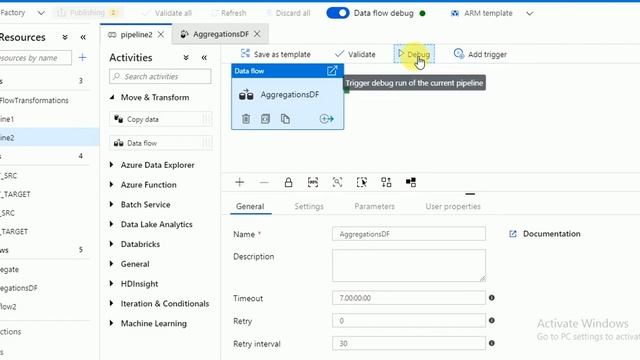
Task: Click the Timeout info icon
Action: point(492,298)
